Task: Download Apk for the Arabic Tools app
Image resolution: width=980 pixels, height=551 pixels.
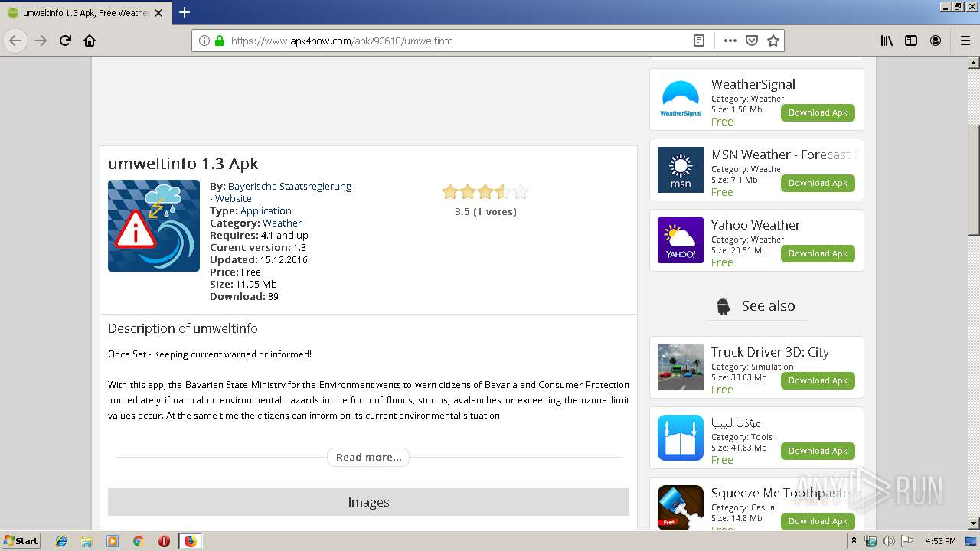Action: tap(818, 451)
